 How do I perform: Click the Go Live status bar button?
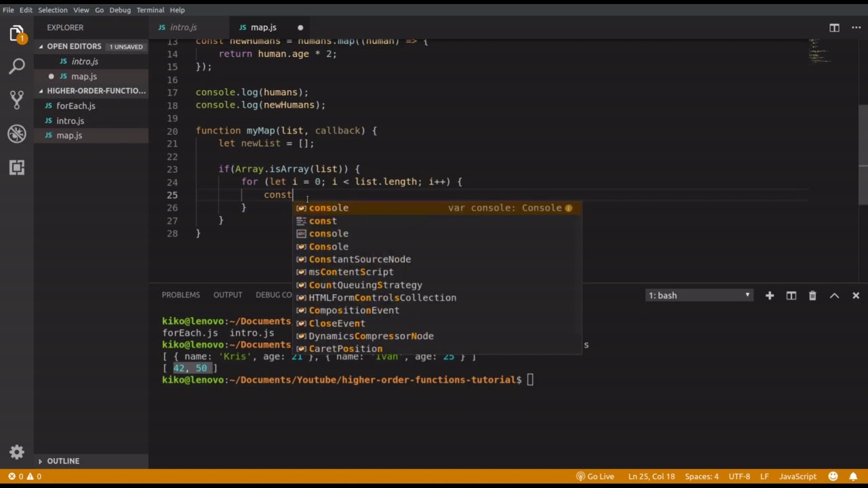pos(595,476)
